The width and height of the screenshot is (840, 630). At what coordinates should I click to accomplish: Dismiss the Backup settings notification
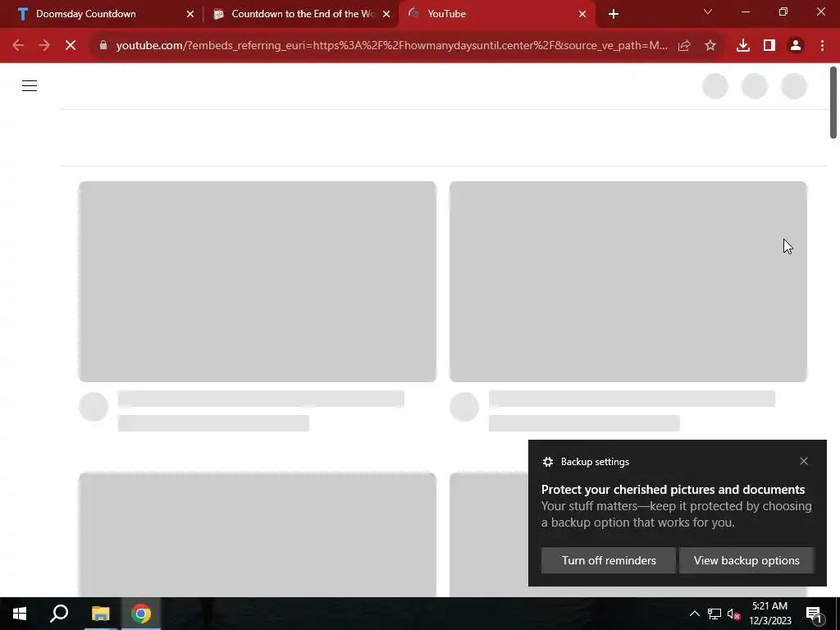click(x=804, y=461)
